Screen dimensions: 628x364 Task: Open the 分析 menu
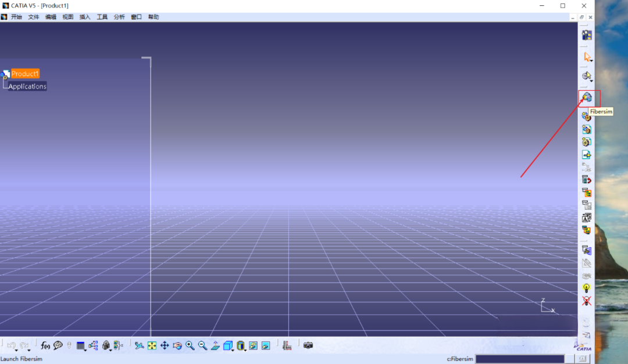119,17
